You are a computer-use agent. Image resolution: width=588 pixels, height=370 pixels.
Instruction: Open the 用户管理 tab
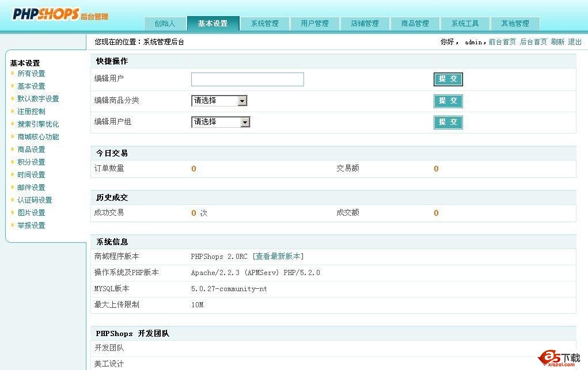coord(314,24)
